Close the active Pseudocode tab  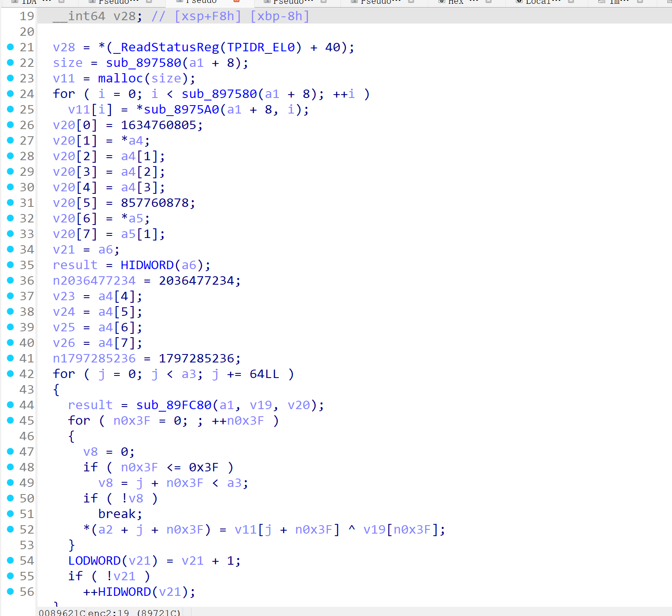pyautogui.click(x=236, y=1)
